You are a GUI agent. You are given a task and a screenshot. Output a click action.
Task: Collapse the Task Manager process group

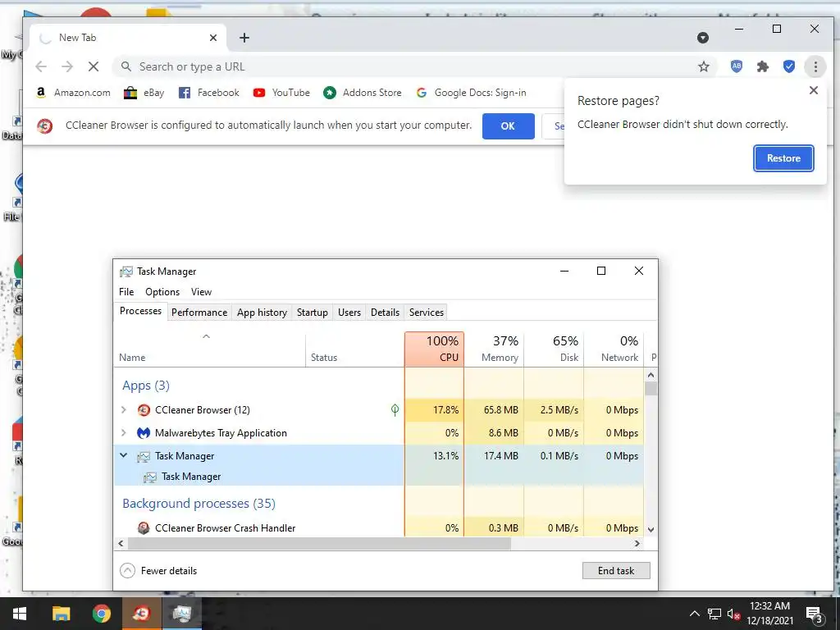click(x=124, y=455)
